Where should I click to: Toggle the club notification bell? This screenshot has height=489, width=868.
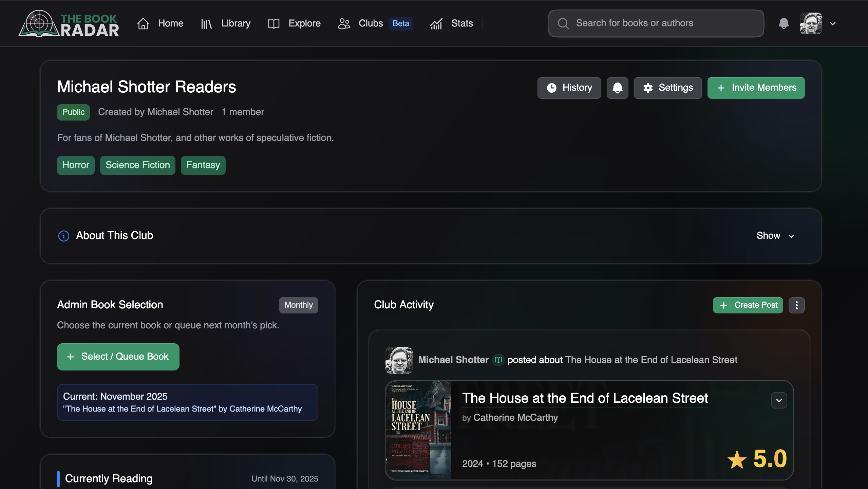617,88
